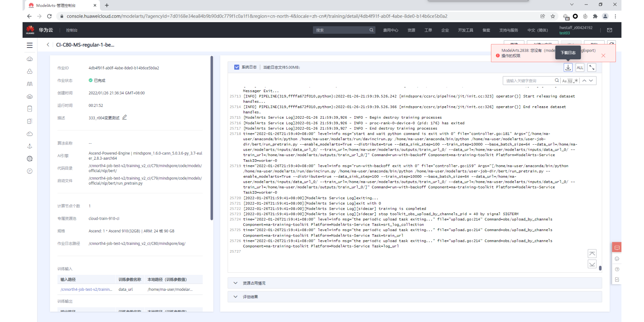Click the globe sidebar icon
Screen dimensions: 644x322
click(30, 159)
